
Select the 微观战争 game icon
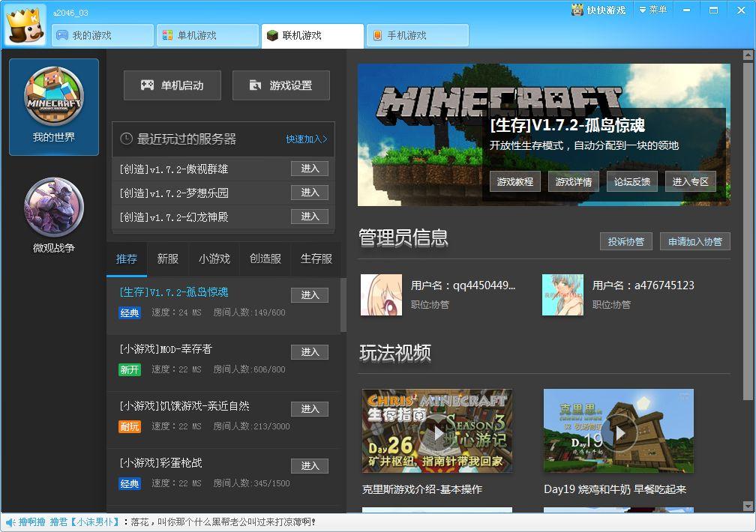click(x=54, y=208)
